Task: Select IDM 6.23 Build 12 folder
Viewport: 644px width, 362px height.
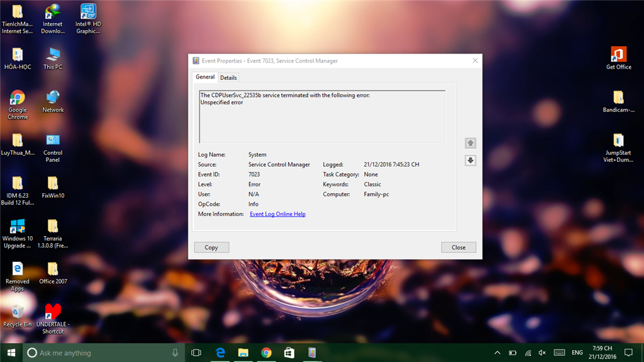Action: [x=18, y=191]
